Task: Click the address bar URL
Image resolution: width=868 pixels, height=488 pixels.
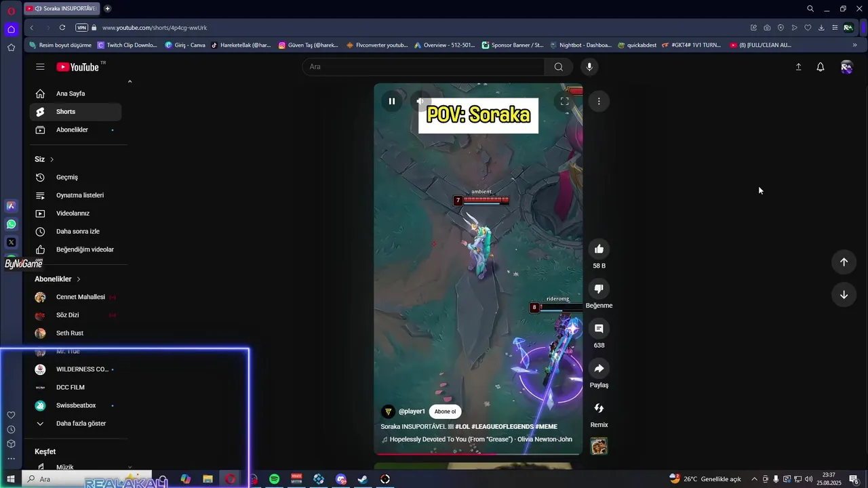Action: (155, 28)
